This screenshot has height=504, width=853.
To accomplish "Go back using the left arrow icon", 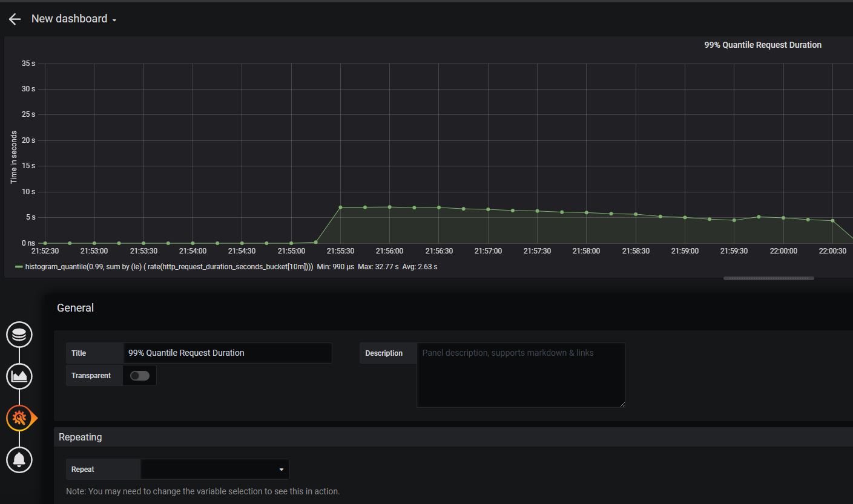I will point(15,19).
